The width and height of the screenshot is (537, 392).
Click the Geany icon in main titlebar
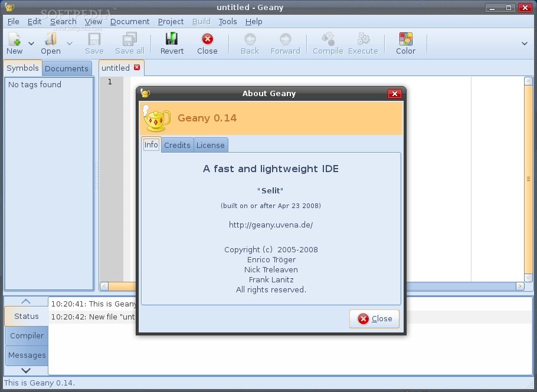pos(9,7)
